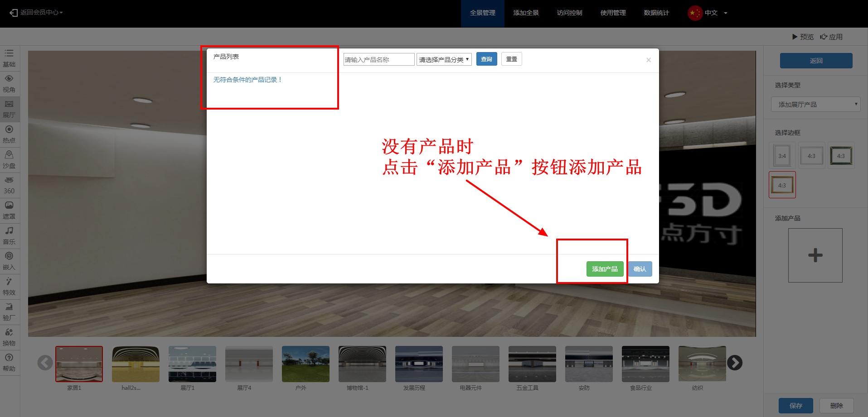868x417 pixels.
Task: Open the 数据统计 menu item
Action: (656, 13)
